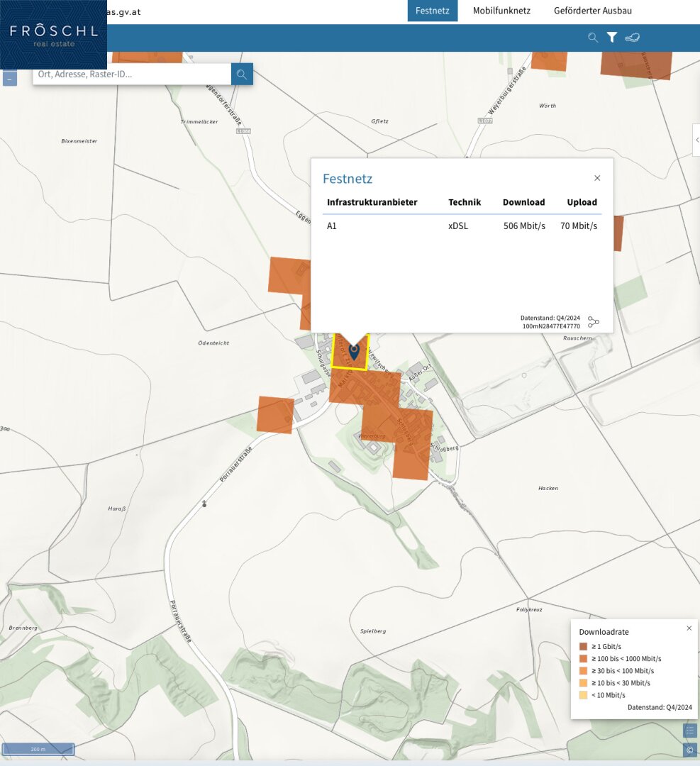The height and width of the screenshot is (766, 700).
Task: Click the share icon in the Festnetz popup
Action: 594,322
